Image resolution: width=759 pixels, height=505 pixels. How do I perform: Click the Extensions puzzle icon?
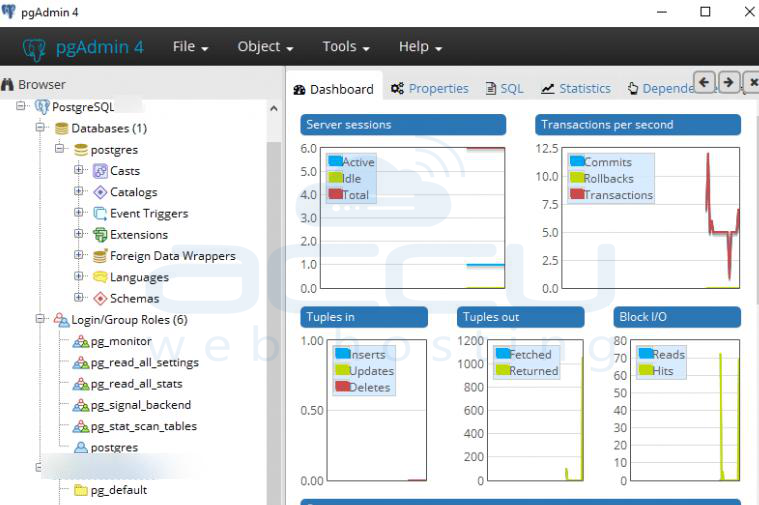(100, 235)
